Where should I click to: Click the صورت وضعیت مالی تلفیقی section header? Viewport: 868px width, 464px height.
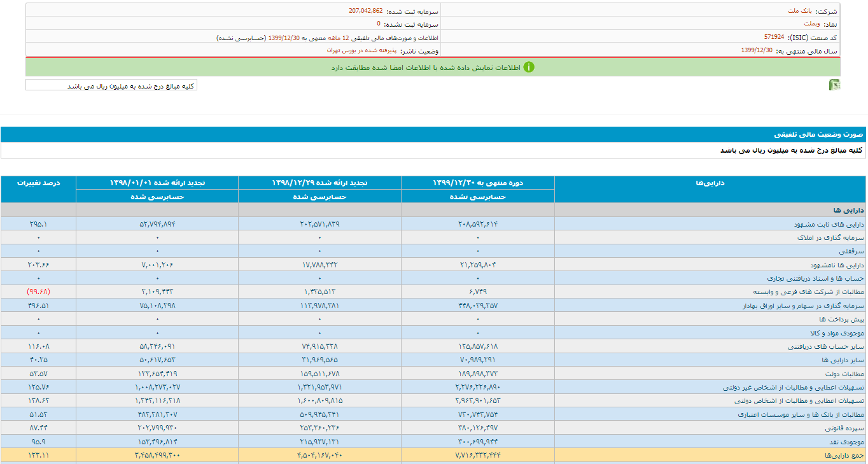pos(818,134)
